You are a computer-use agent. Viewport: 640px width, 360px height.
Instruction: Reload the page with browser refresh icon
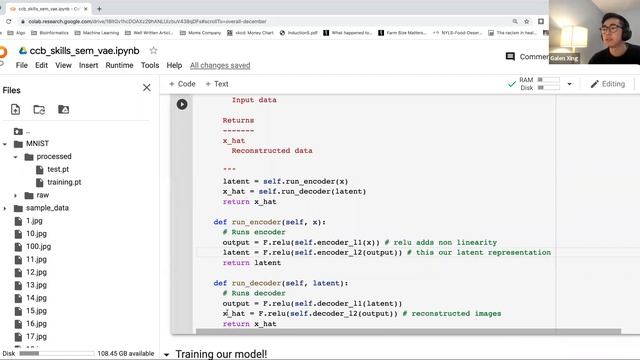(x=9, y=21)
